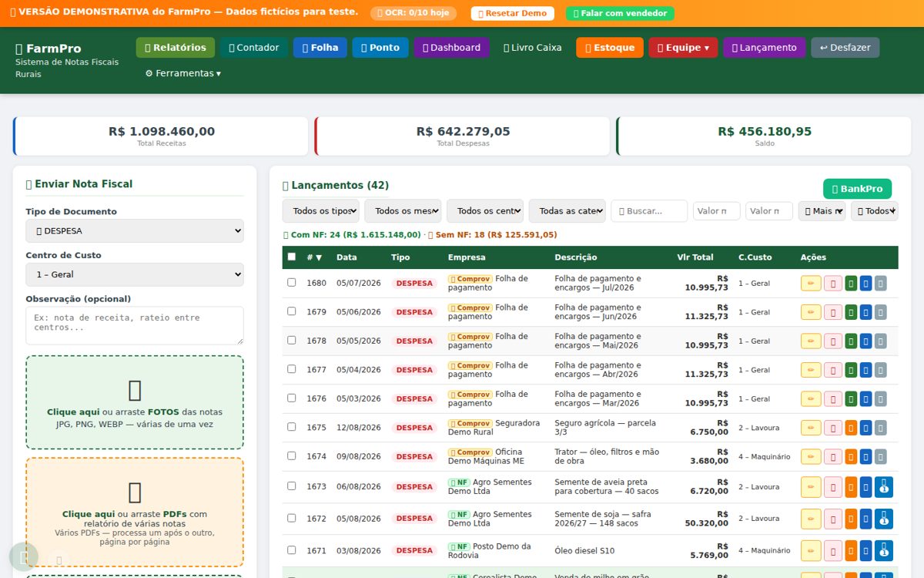Click the Resetar Demo button
924x578 pixels.
click(512, 13)
